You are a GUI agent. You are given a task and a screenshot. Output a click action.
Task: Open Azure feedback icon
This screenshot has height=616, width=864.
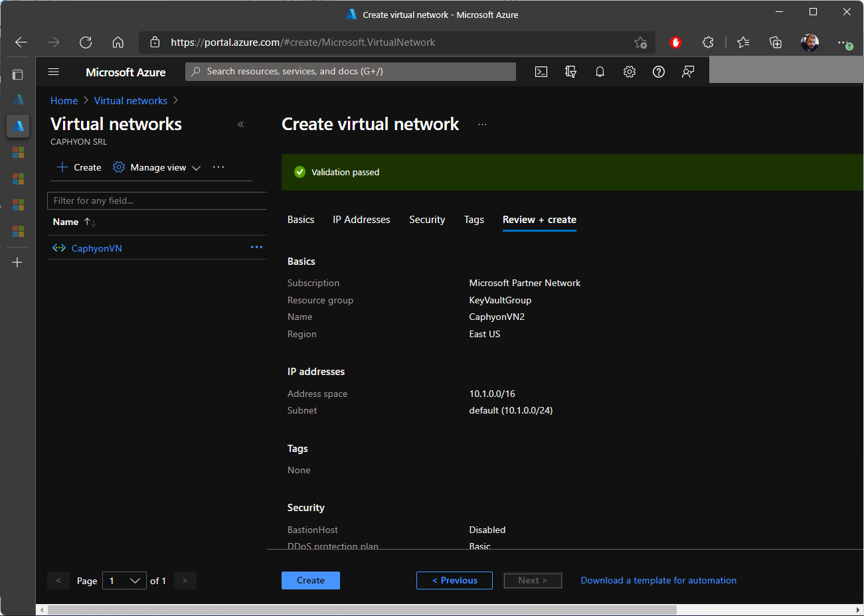tap(688, 72)
